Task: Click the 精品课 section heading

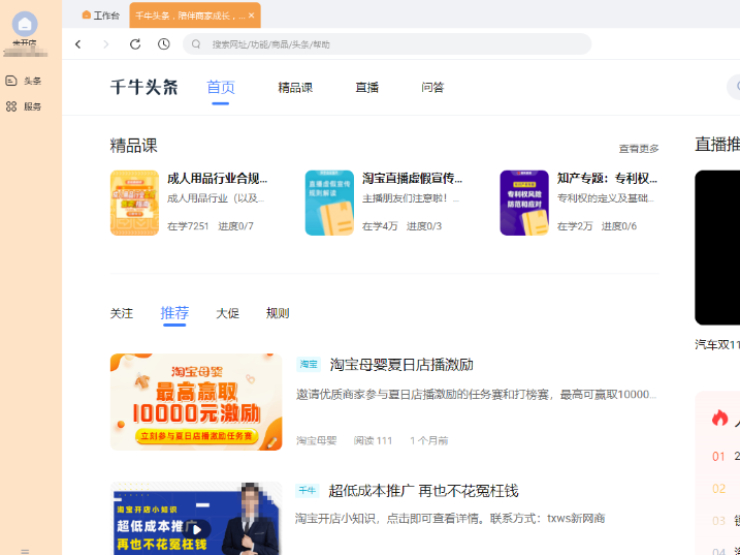Action: tap(134, 145)
